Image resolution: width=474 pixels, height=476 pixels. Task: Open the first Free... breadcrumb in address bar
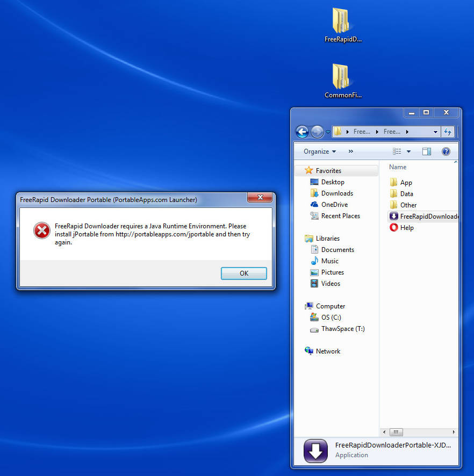pyautogui.click(x=362, y=132)
